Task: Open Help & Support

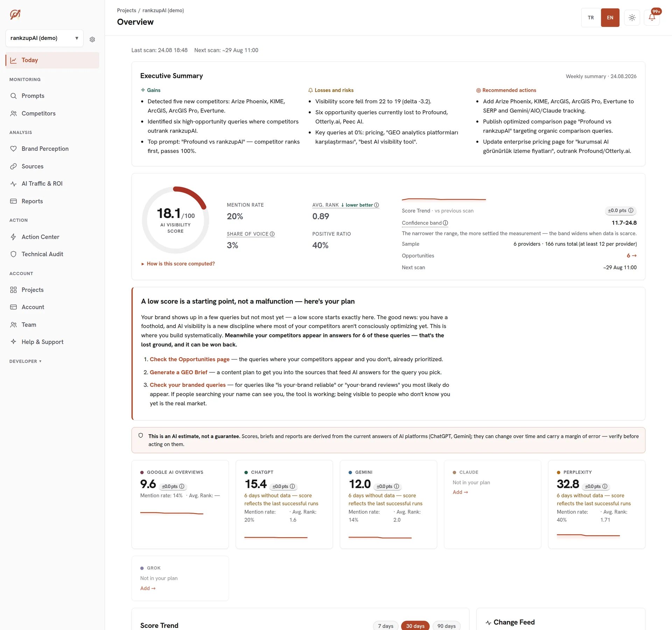Action: point(52,342)
